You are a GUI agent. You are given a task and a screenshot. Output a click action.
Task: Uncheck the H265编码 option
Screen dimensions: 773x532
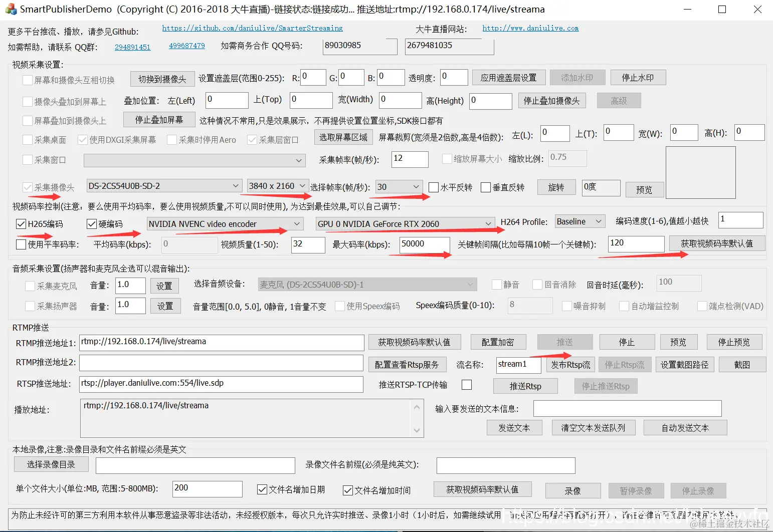(x=21, y=223)
